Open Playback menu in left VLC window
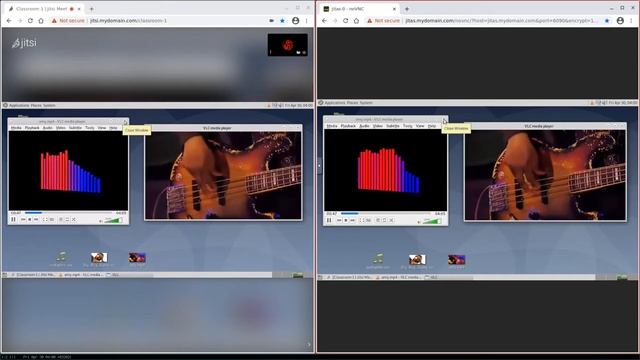Screen dimensions: 640x360 pyautogui.click(x=32, y=128)
